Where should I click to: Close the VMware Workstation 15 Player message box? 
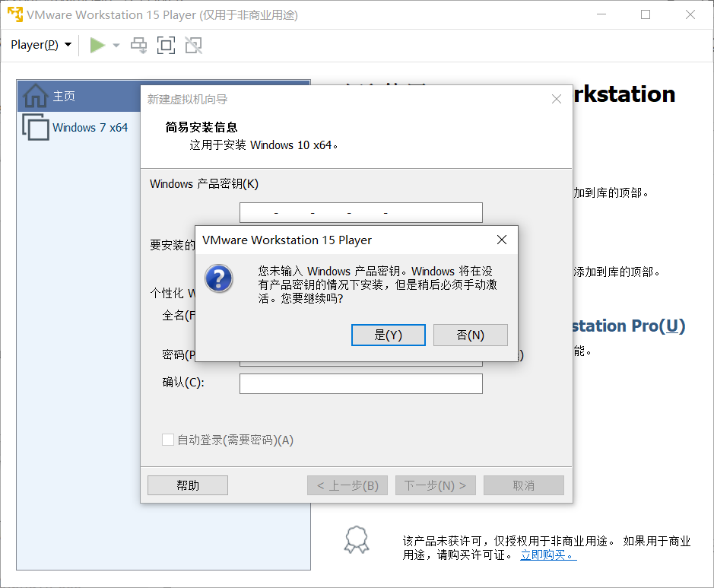pos(502,240)
